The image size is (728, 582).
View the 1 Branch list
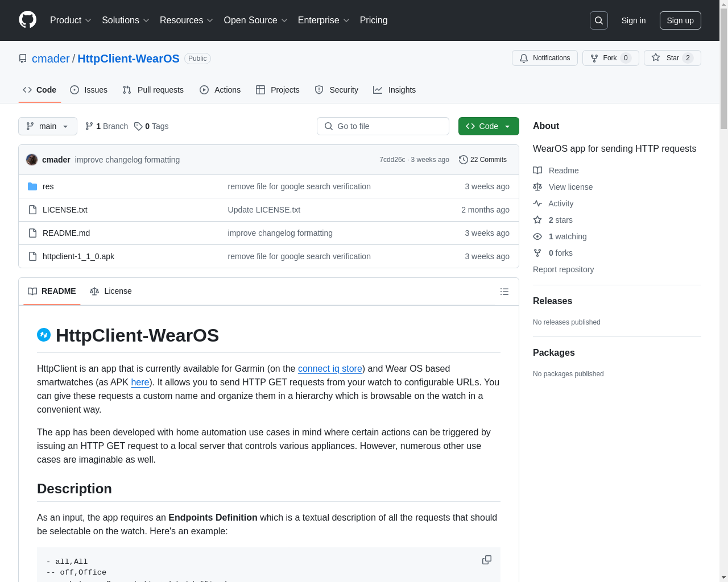tap(106, 126)
